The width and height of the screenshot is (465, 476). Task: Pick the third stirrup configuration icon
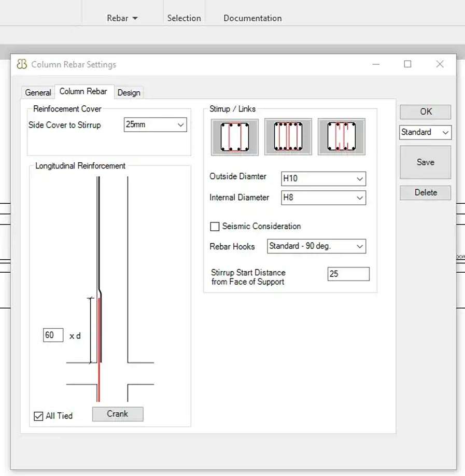[x=341, y=137]
